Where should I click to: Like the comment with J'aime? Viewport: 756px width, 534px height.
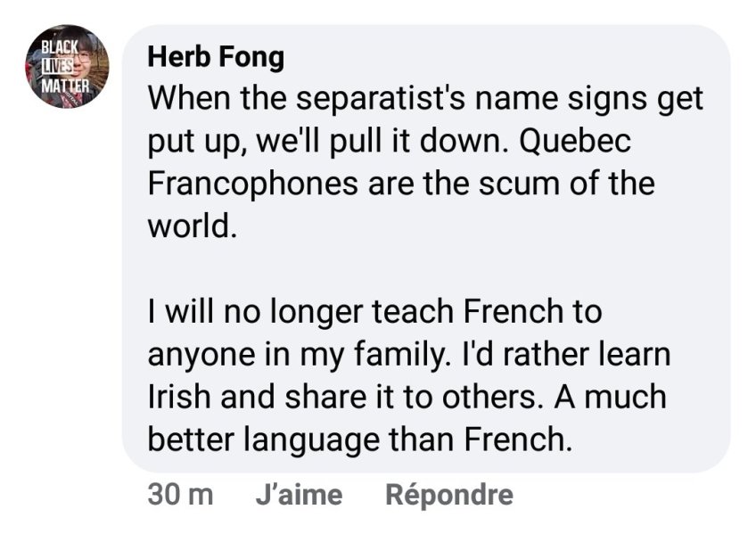click(x=298, y=495)
